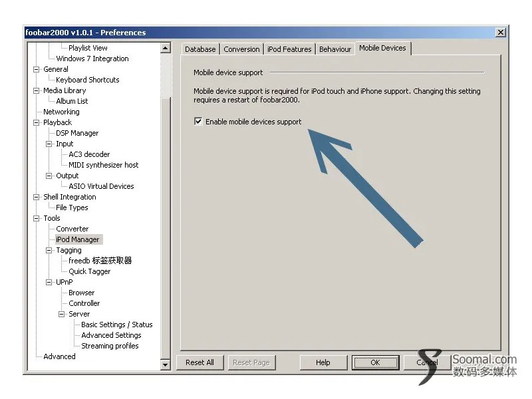Select the iPod Features tab
532x399 pixels.
point(289,49)
